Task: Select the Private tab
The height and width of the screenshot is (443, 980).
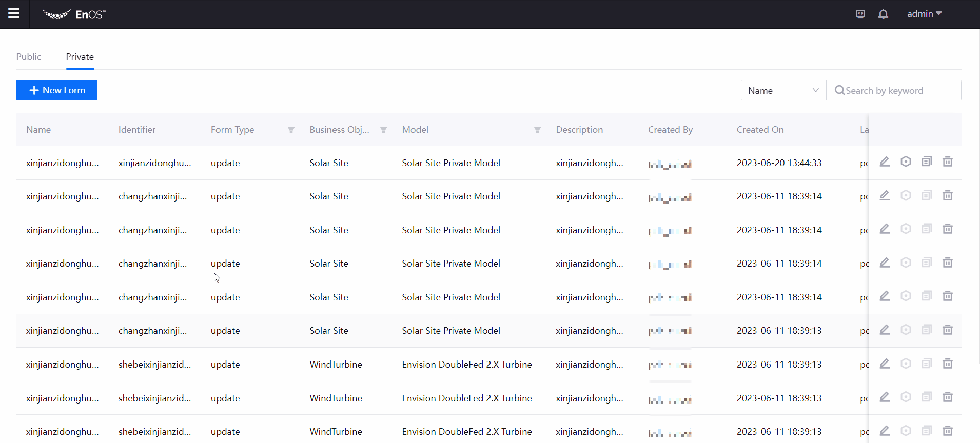Action: coord(80,57)
